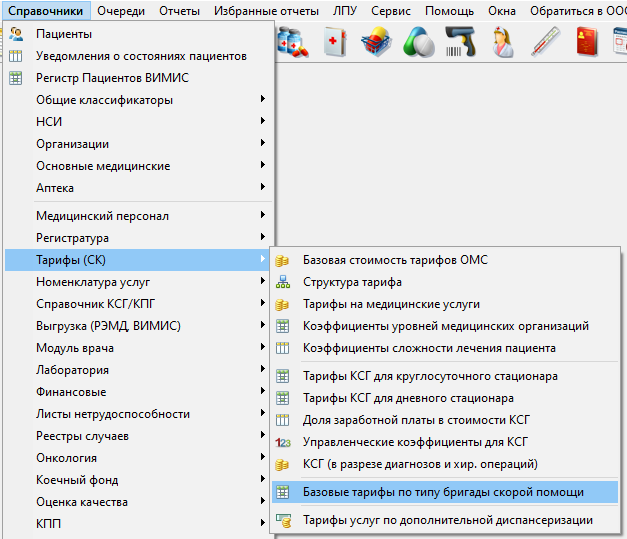Select Структура тарифа menu entry
Screen dimensions: 627x539
tap(352, 282)
